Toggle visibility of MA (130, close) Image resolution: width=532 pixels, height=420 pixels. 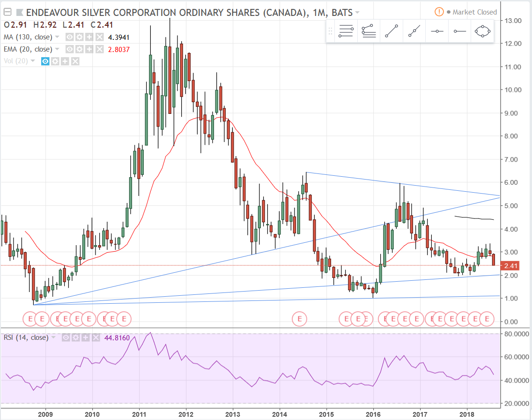(70, 37)
